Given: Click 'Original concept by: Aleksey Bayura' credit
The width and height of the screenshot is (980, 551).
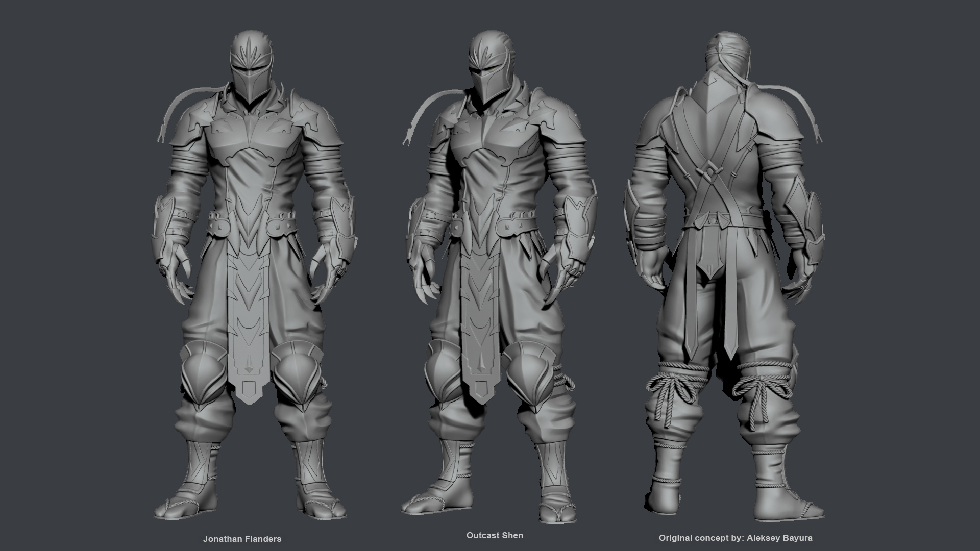Looking at the screenshot, I should click(x=736, y=538).
